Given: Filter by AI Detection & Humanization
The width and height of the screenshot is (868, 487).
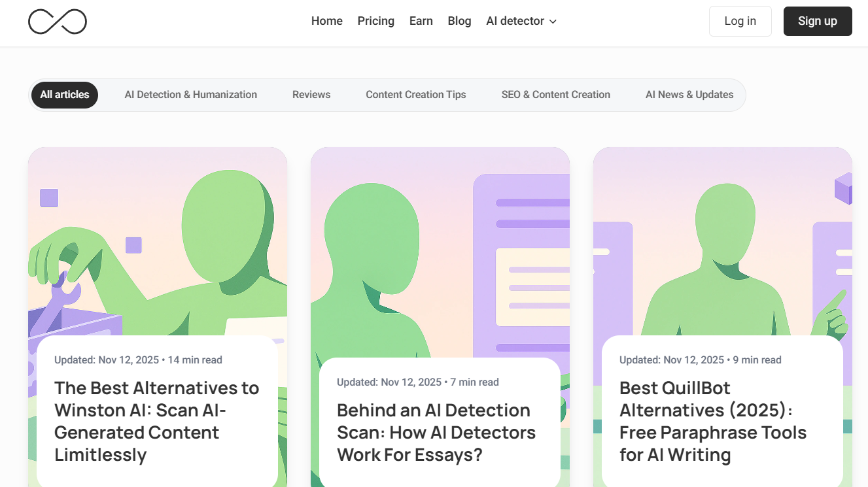Looking at the screenshot, I should [191, 95].
